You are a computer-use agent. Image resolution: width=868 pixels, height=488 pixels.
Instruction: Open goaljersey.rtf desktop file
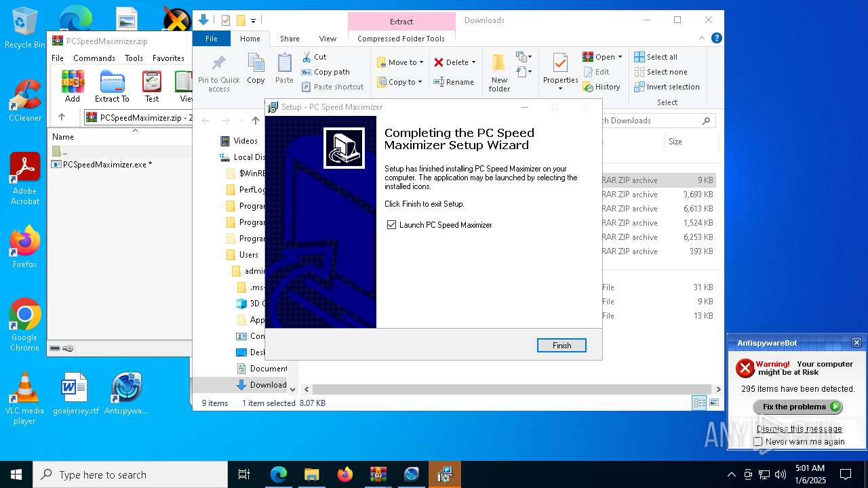(75, 394)
